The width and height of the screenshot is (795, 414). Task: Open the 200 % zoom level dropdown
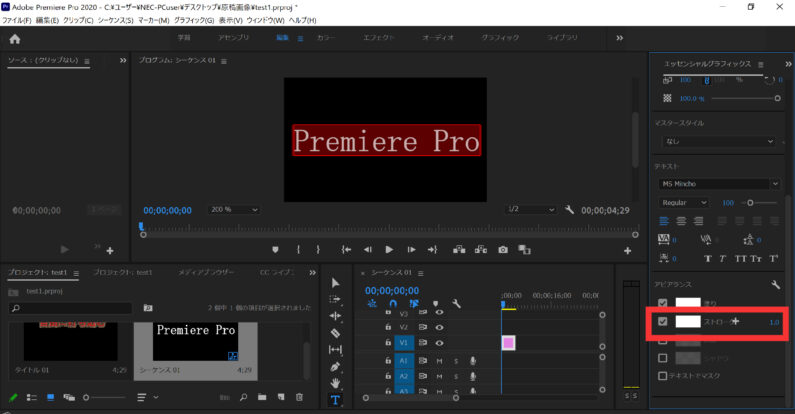coord(233,210)
